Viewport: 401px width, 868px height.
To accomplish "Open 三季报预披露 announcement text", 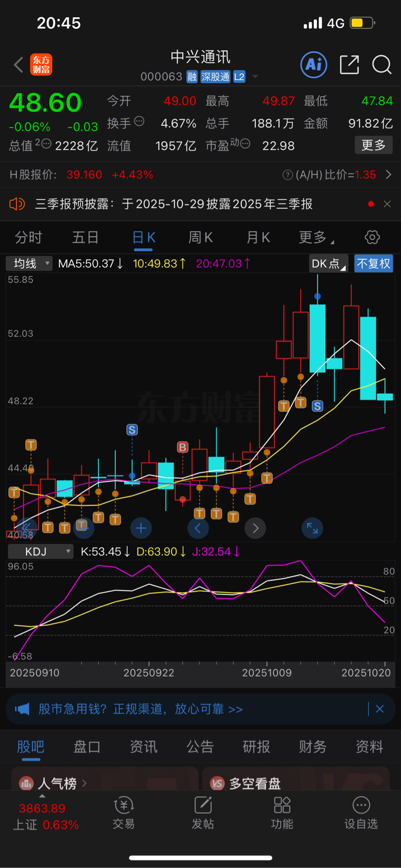I will [174, 204].
